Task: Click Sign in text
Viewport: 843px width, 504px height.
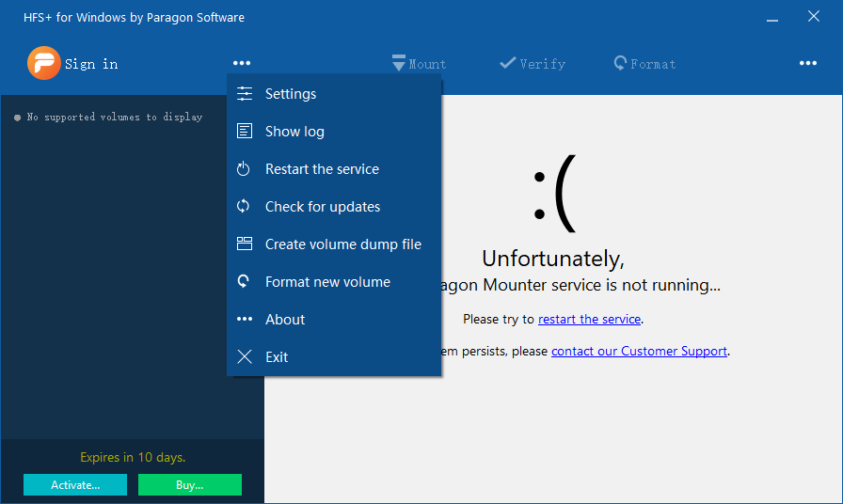Action: pos(91,64)
